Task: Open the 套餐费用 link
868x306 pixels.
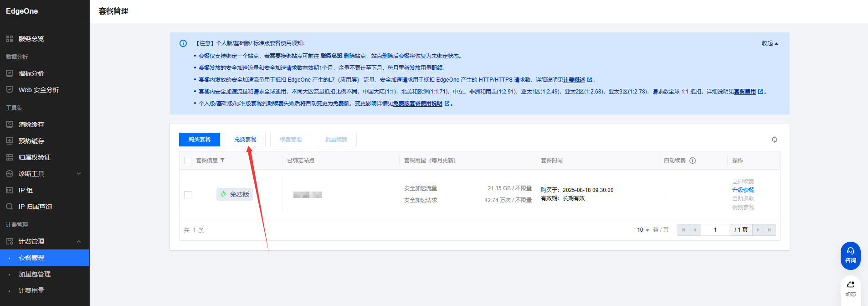Action: tap(745, 91)
